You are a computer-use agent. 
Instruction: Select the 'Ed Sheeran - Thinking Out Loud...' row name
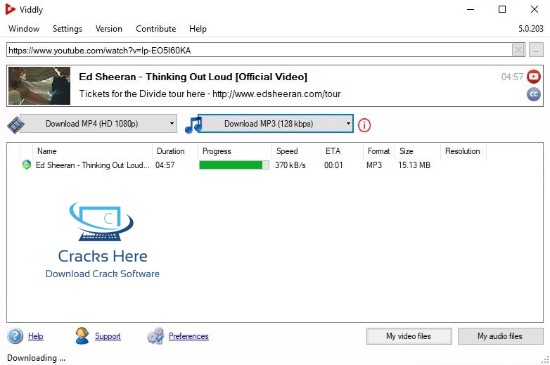coord(92,165)
